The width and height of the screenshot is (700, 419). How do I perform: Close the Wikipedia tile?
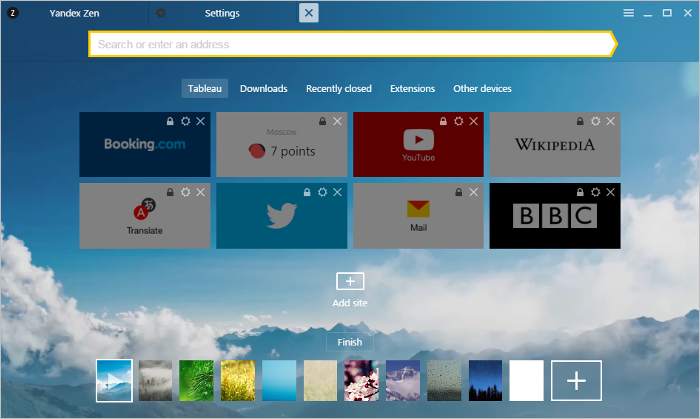610,121
